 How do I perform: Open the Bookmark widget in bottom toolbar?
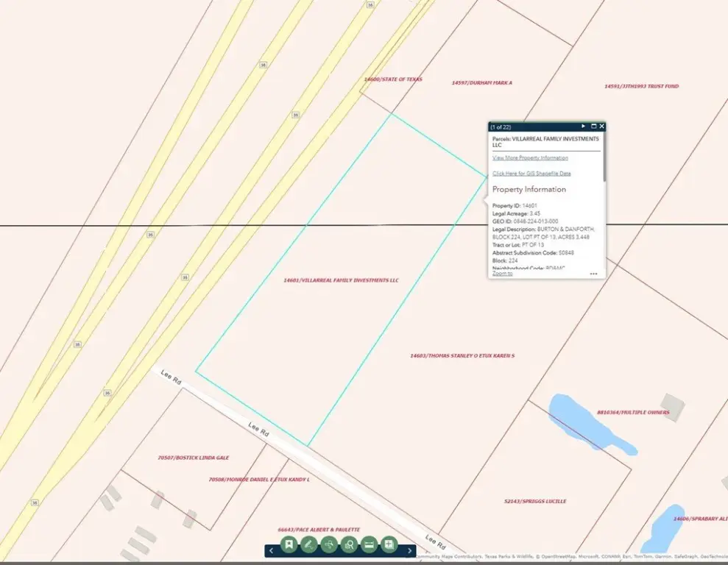coord(289,544)
